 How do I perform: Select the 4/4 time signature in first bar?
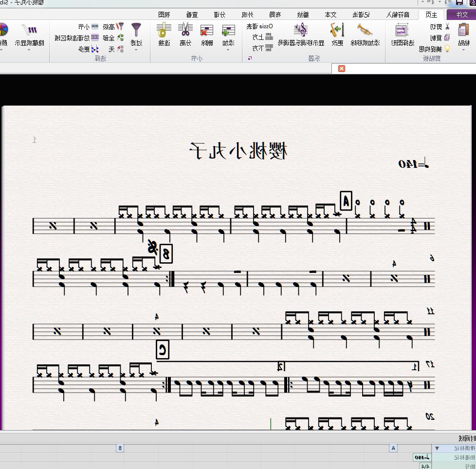tap(413, 226)
